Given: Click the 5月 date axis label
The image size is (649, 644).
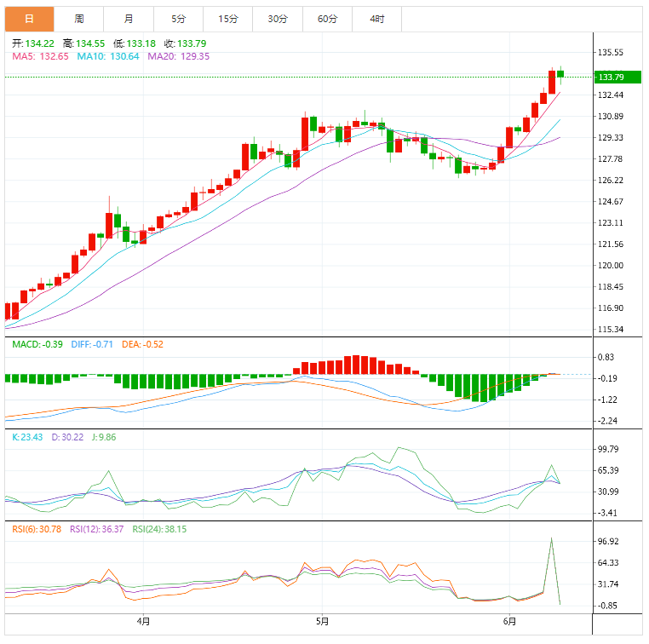Looking at the screenshot, I should (x=322, y=621).
